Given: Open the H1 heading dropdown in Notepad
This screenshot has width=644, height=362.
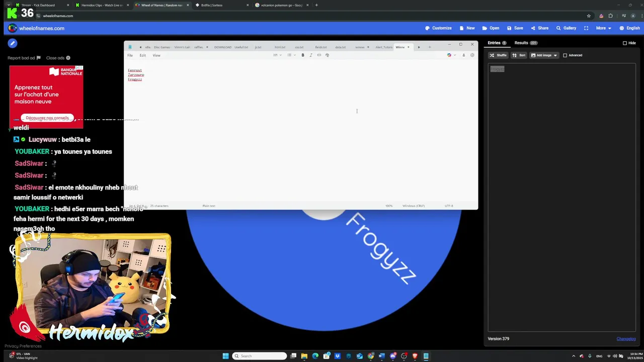Looking at the screenshot, I should point(277,55).
